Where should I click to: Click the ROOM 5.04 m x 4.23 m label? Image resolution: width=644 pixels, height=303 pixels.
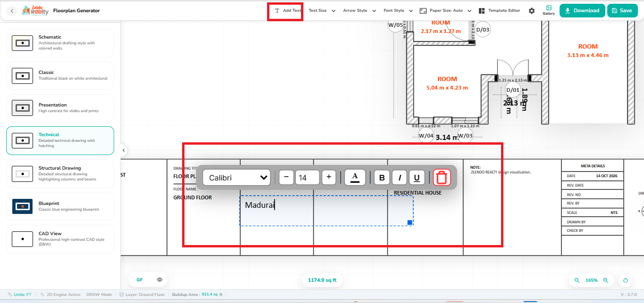(447, 83)
